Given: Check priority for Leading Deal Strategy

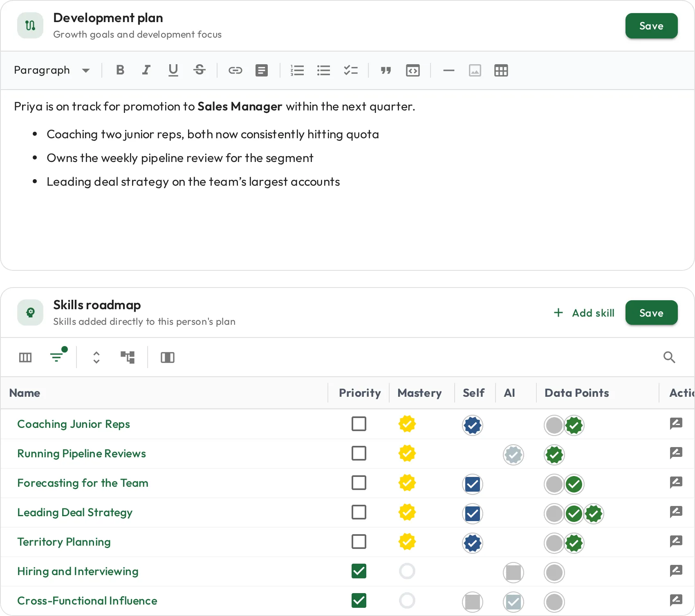Looking at the screenshot, I should [359, 512].
